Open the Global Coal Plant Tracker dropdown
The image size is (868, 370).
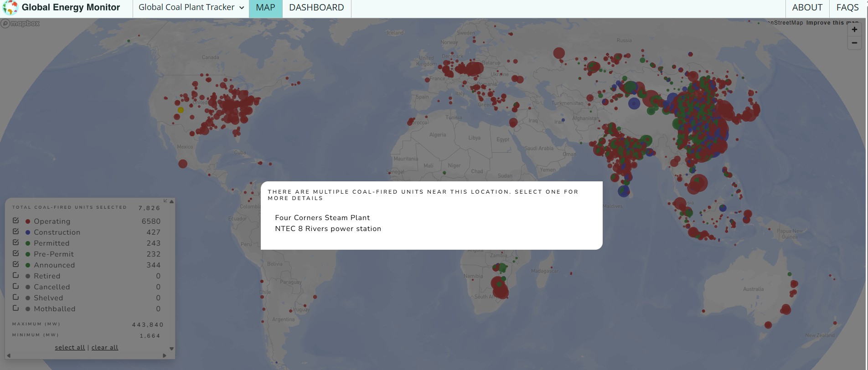(191, 8)
